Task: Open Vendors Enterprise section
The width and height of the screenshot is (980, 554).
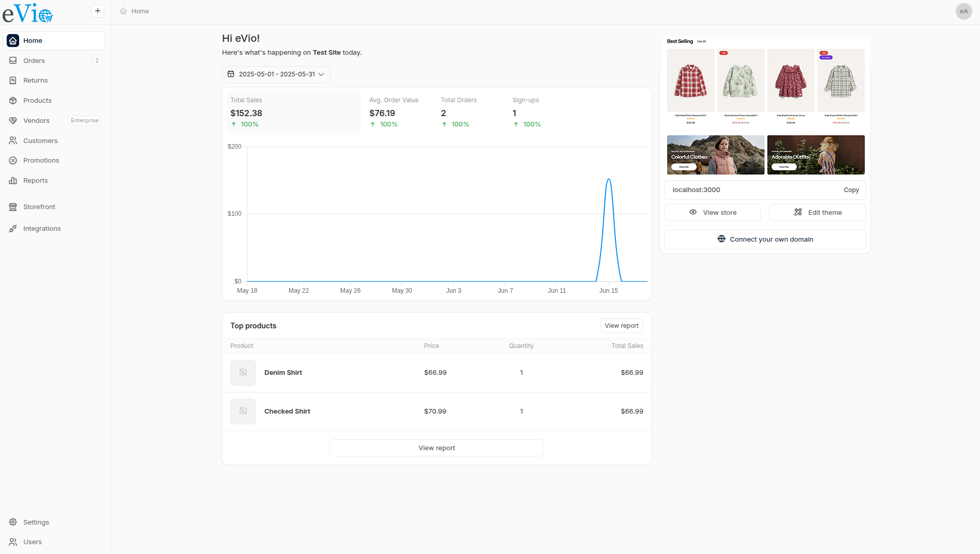Action: pyautogui.click(x=37, y=121)
